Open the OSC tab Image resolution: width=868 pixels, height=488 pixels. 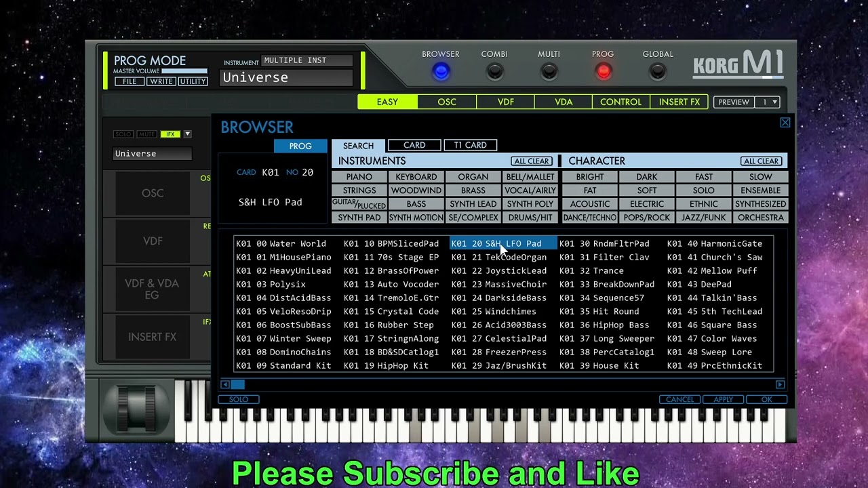point(447,102)
